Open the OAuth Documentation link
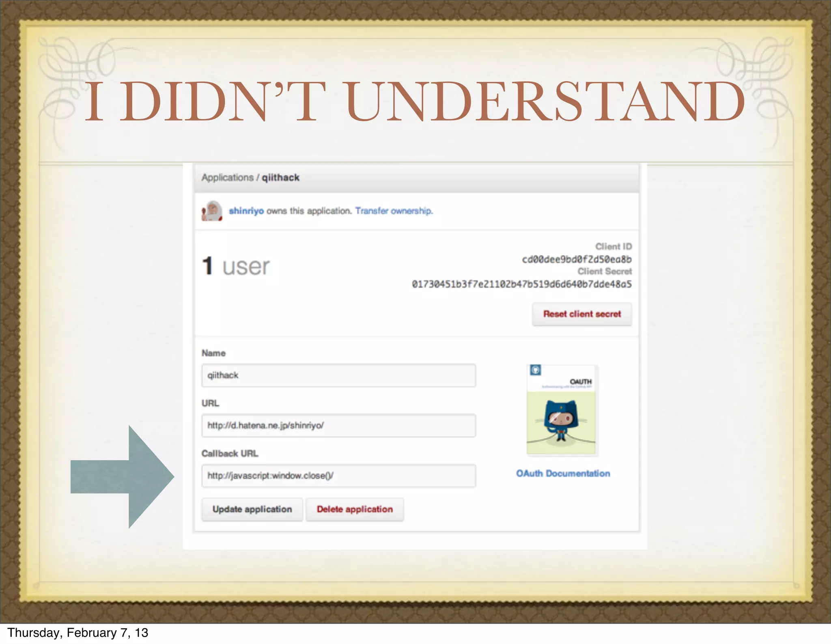Viewport: 831px width, 644px height. (x=563, y=474)
